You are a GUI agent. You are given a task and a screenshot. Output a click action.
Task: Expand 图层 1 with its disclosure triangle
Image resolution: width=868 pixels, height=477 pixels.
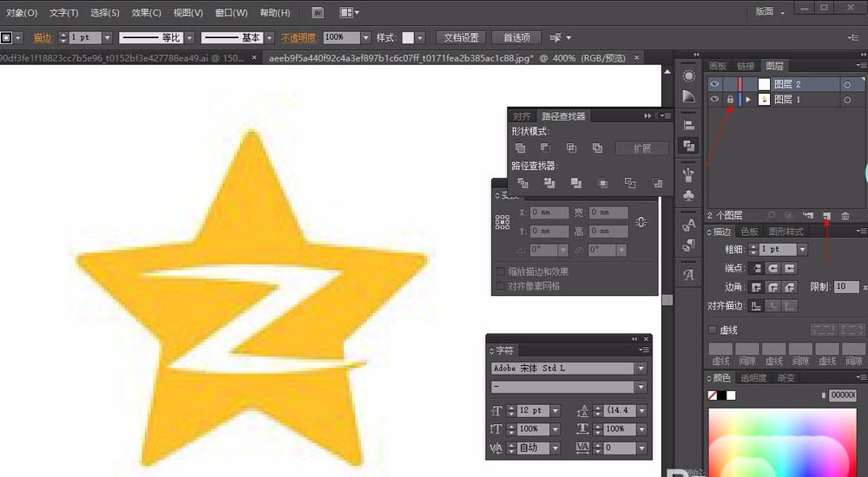click(748, 100)
